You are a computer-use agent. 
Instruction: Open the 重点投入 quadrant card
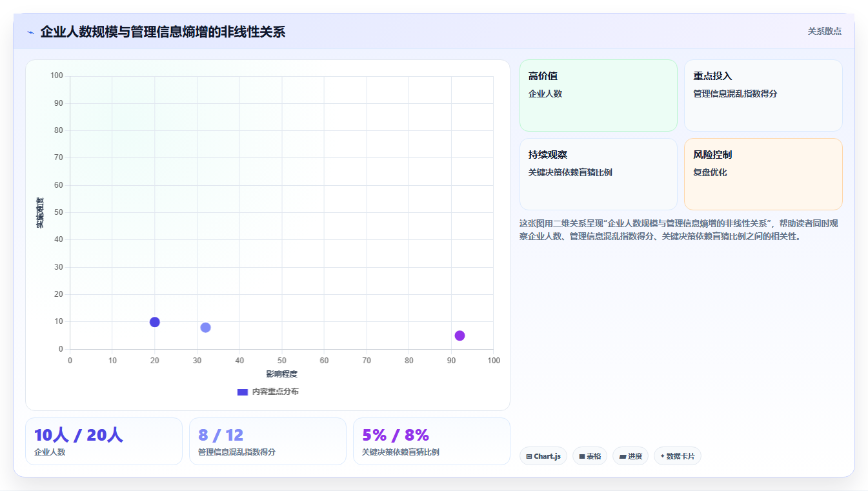pyautogui.click(x=763, y=95)
